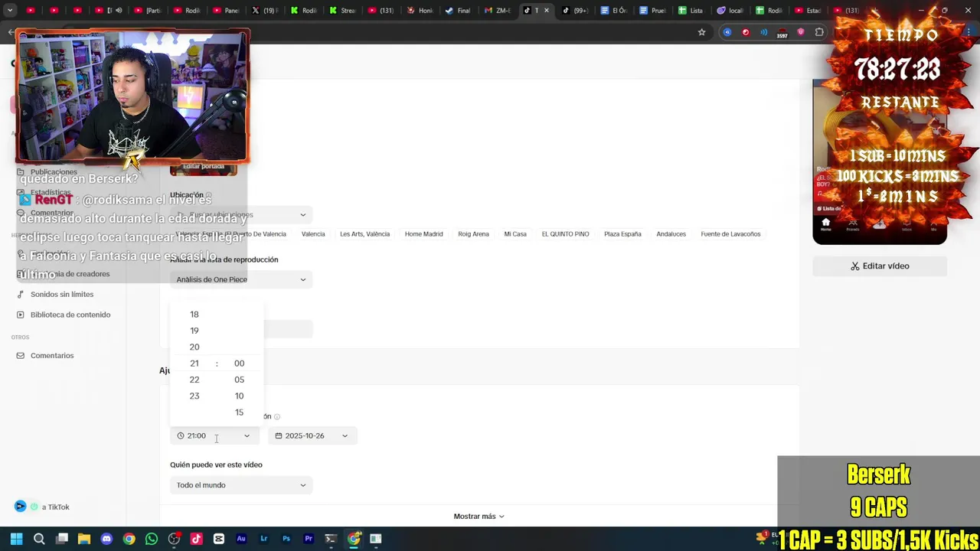Select hour 19 in time picker

(194, 331)
